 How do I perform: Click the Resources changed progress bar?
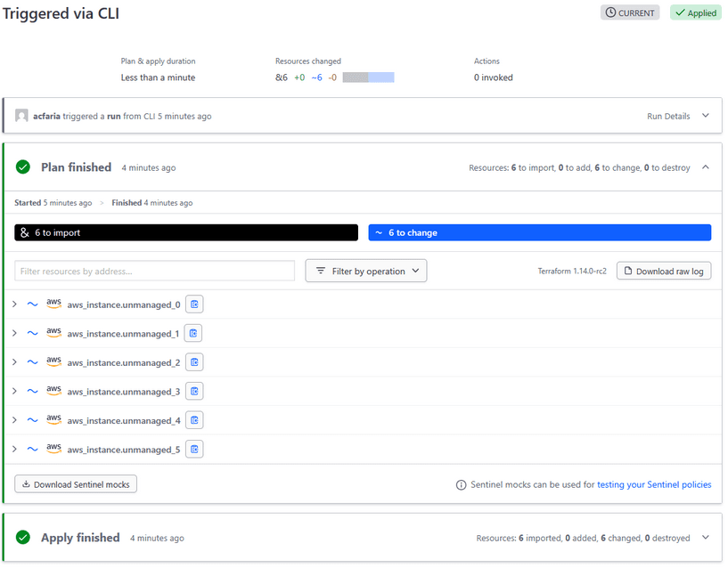(x=366, y=77)
